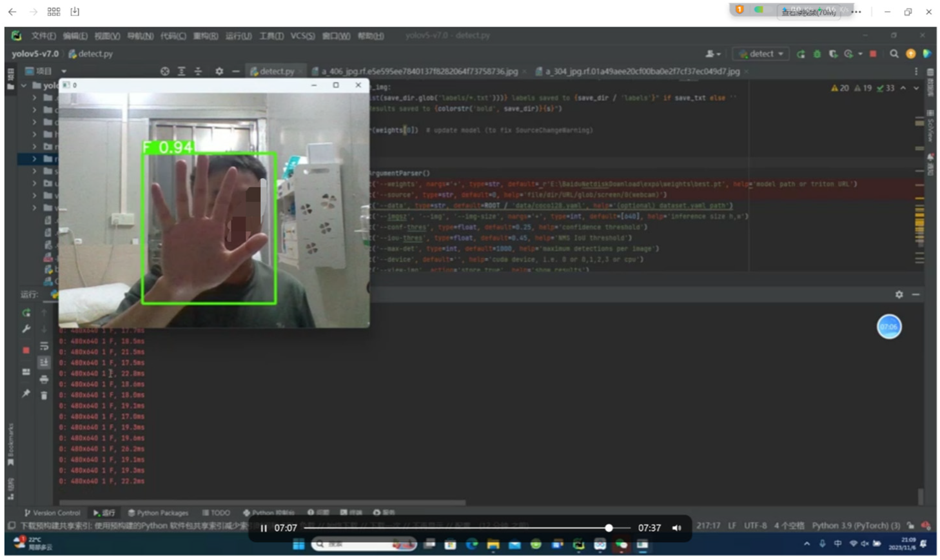This screenshot has width=940, height=560.
Task: Start debugging with the green bug icon
Action: (x=817, y=54)
